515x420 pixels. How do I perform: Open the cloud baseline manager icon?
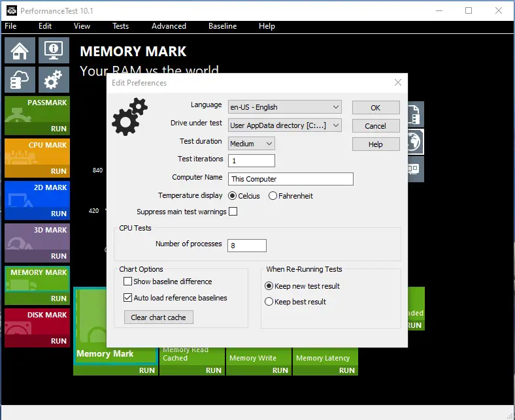(x=20, y=80)
